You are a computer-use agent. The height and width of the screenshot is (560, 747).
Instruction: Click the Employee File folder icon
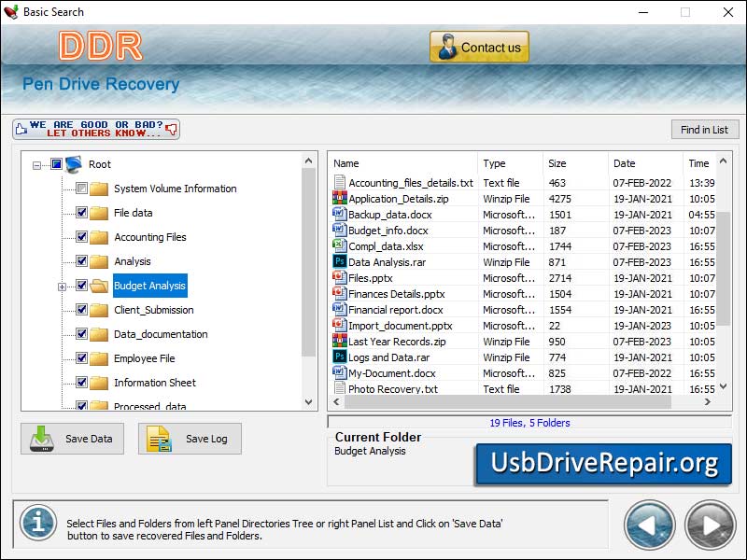(x=99, y=359)
